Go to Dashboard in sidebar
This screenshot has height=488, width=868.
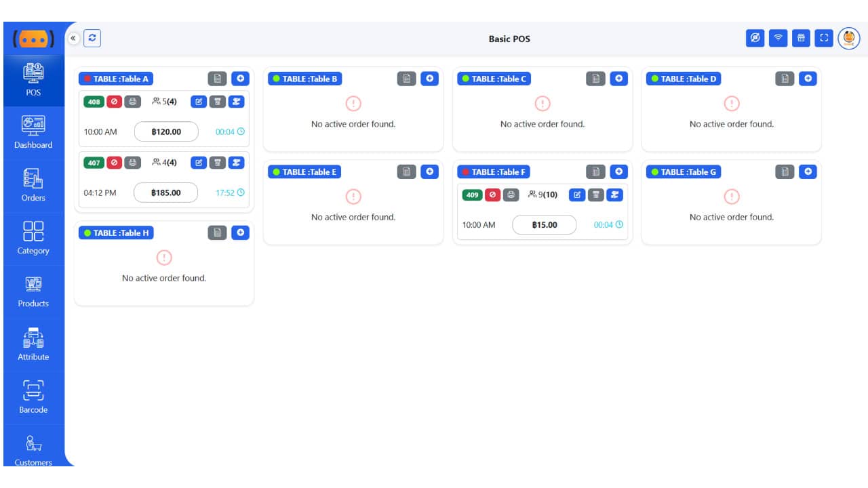(x=33, y=132)
